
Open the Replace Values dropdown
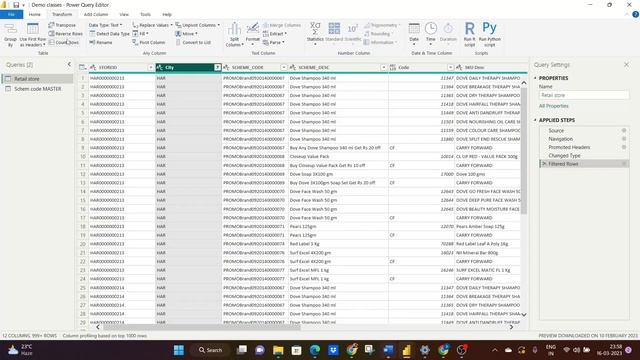(152, 25)
